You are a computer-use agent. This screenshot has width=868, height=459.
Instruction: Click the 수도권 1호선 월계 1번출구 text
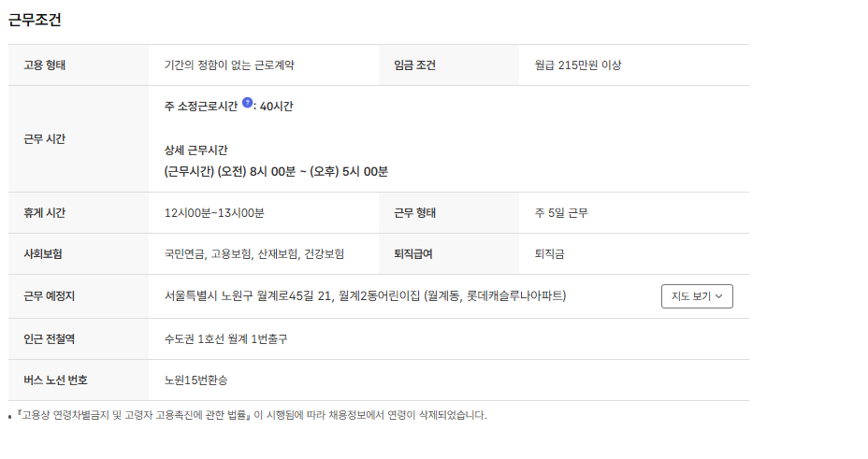[225, 338]
